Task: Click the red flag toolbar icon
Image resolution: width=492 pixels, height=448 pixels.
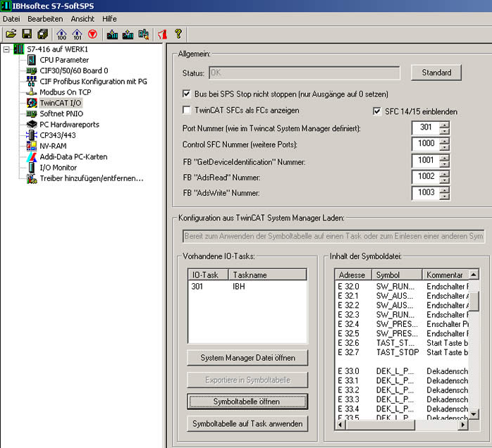Action: (163, 34)
